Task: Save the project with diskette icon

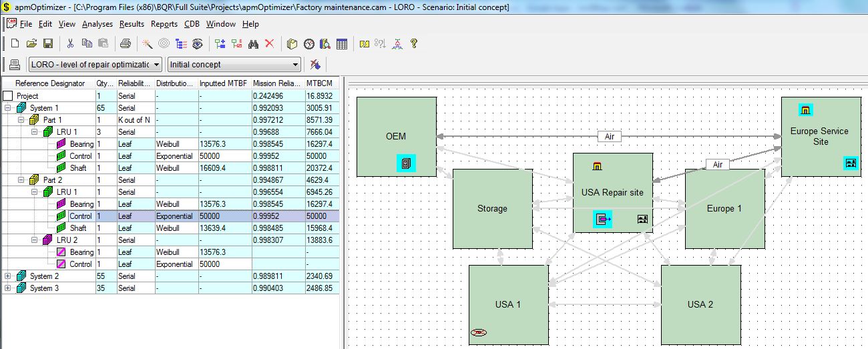Action: coord(48,43)
